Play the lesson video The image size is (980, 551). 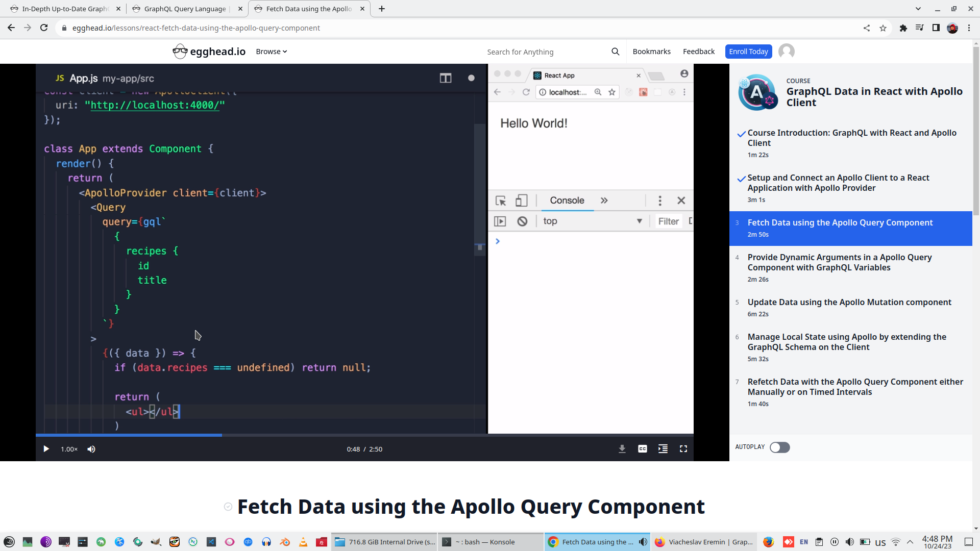pos(46,449)
